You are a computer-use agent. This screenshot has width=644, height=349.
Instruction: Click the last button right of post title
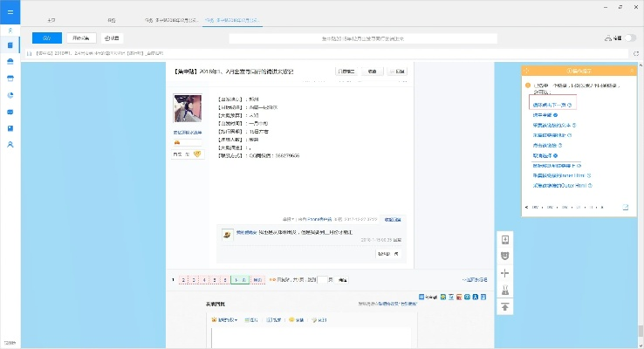(x=398, y=72)
